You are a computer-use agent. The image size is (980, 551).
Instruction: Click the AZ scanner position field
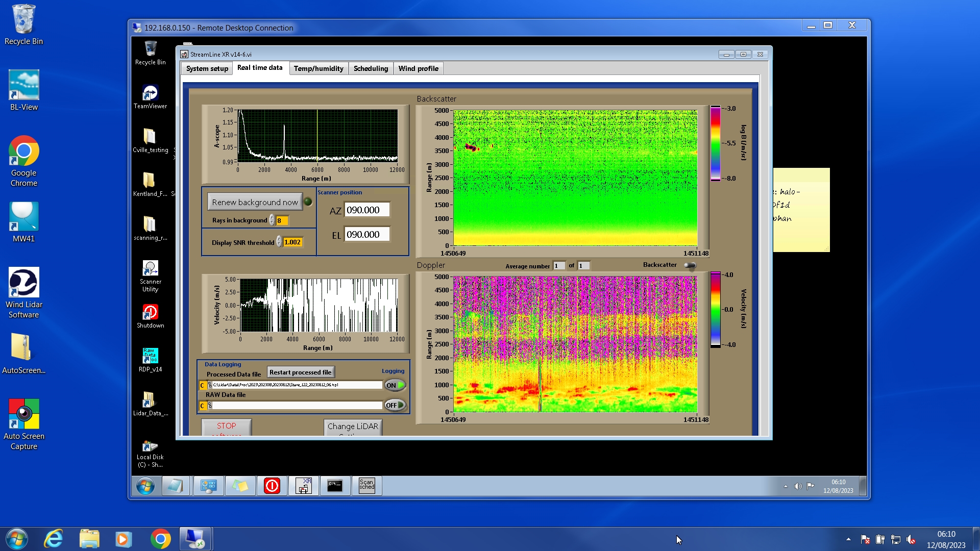pos(366,210)
